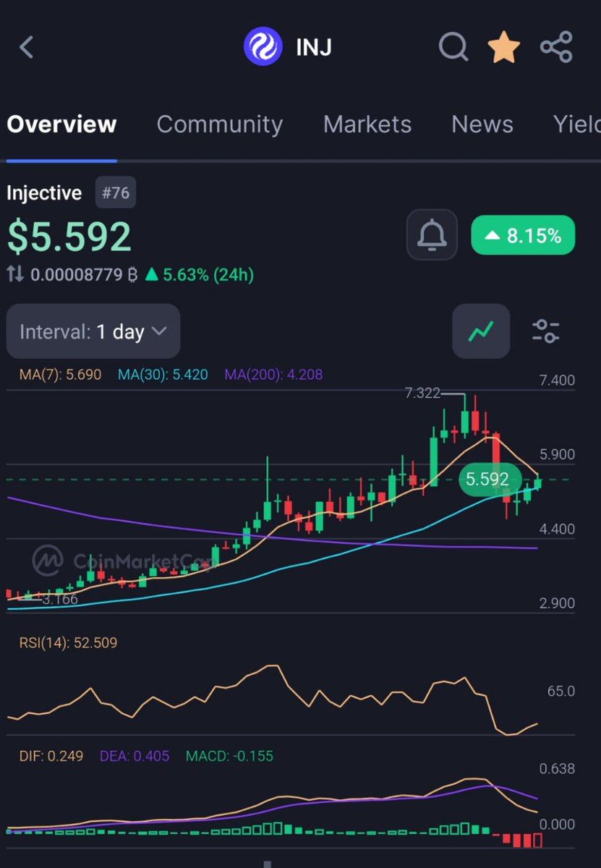This screenshot has height=868, width=601.
Task: Tap the $5.592 price
Action: pos(69,237)
